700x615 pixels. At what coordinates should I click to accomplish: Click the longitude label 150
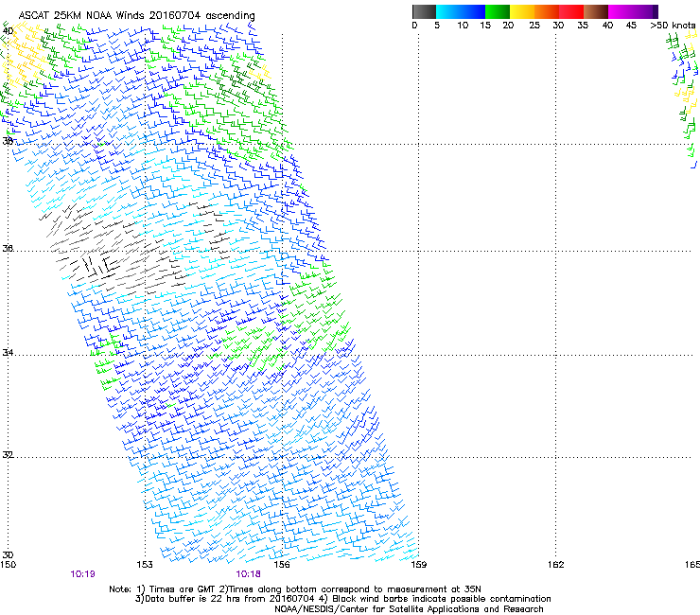[8, 565]
